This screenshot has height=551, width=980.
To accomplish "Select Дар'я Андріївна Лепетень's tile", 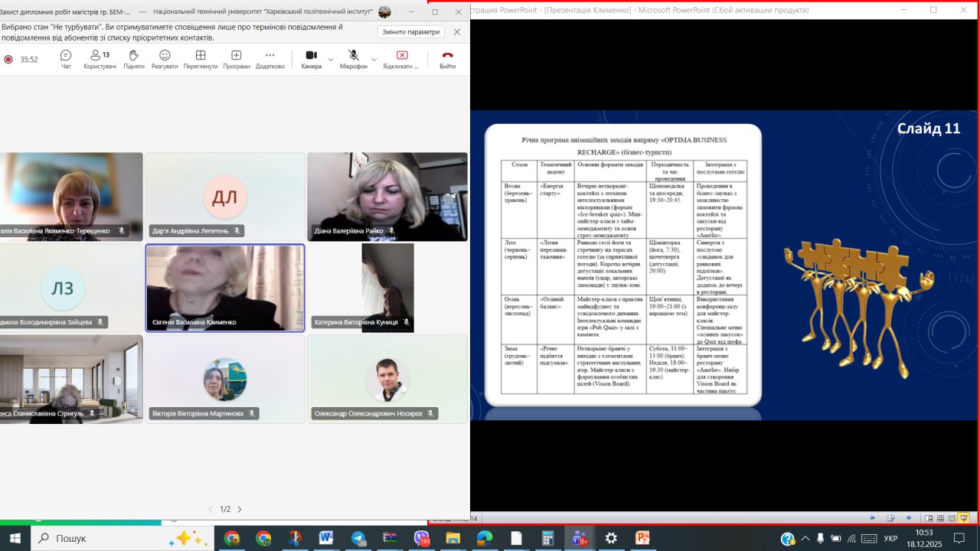I will click(x=225, y=197).
